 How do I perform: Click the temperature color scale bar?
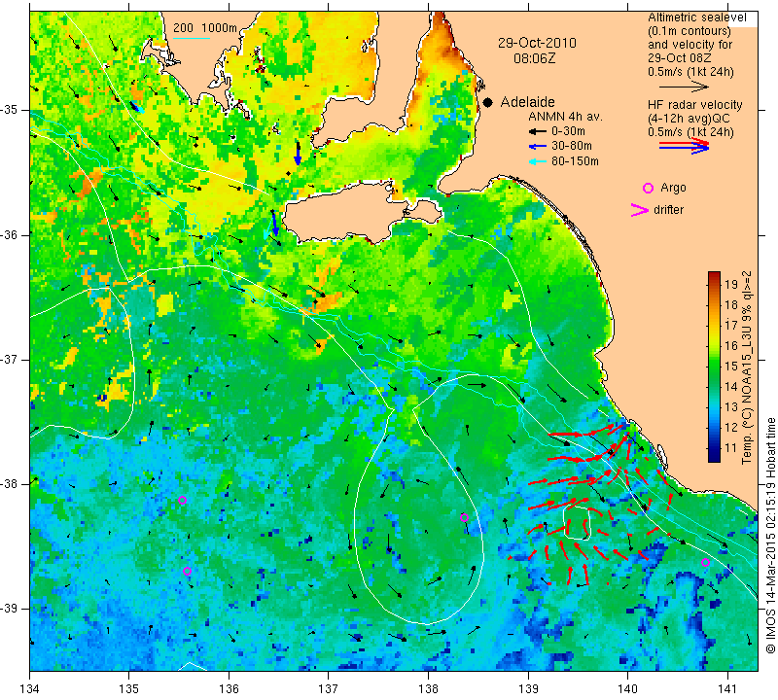(x=714, y=367)
